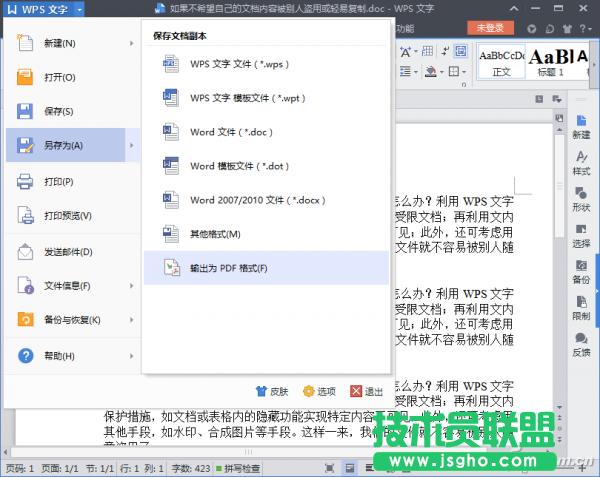Save as Word 模板文件 (*.dot)

pyautogui.click(x=238, y=166)
